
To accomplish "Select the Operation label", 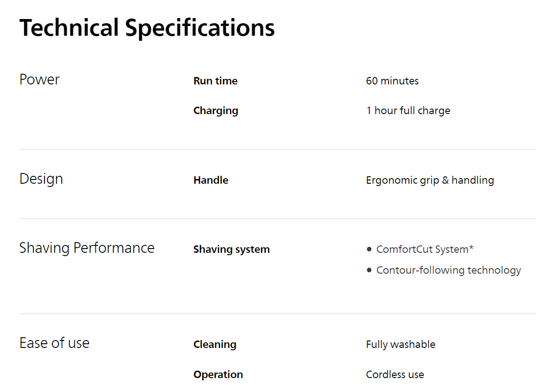I will point(218,374).
